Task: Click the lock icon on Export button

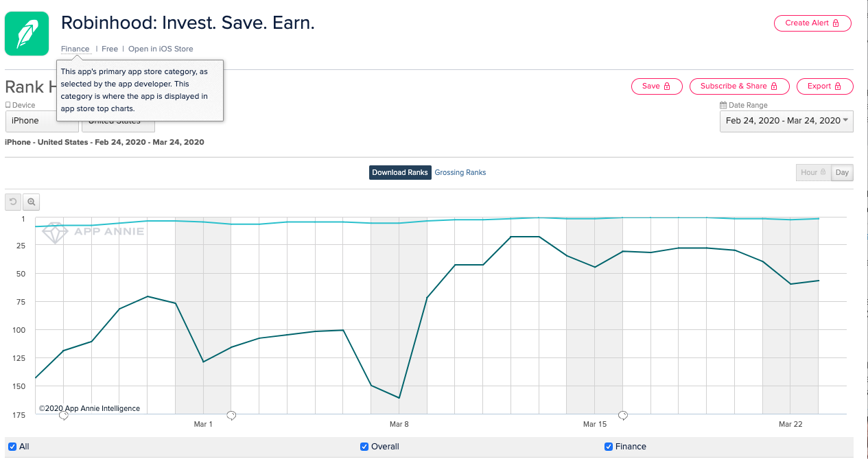Action: pos(838,86)
